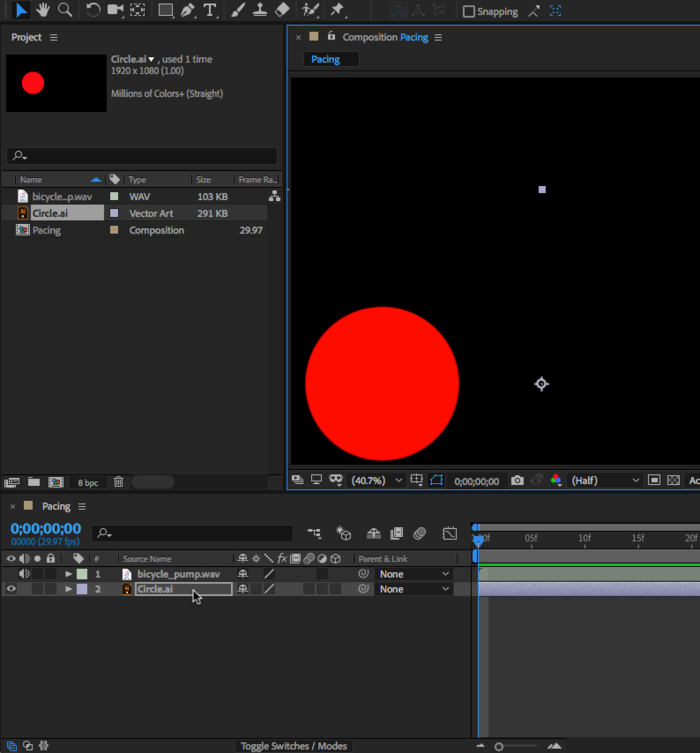Take a snapshot with camera icon
This screenshot has width=700, height=753.
click(517, 481)
